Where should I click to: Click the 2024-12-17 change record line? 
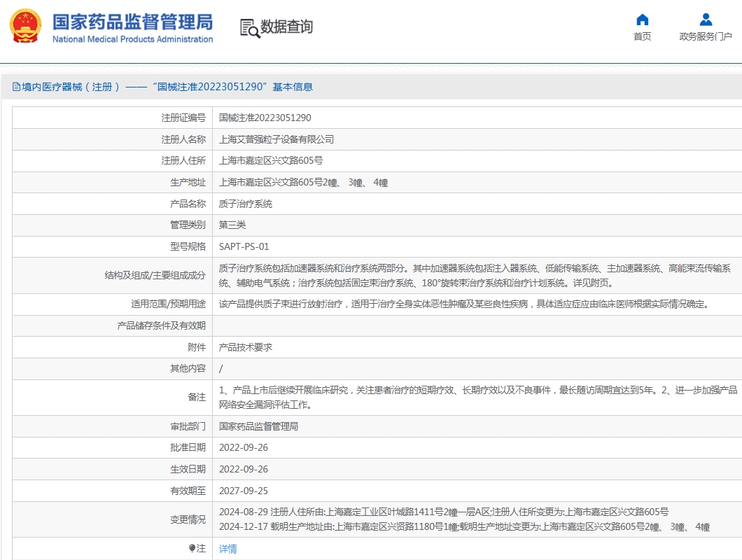464,527
